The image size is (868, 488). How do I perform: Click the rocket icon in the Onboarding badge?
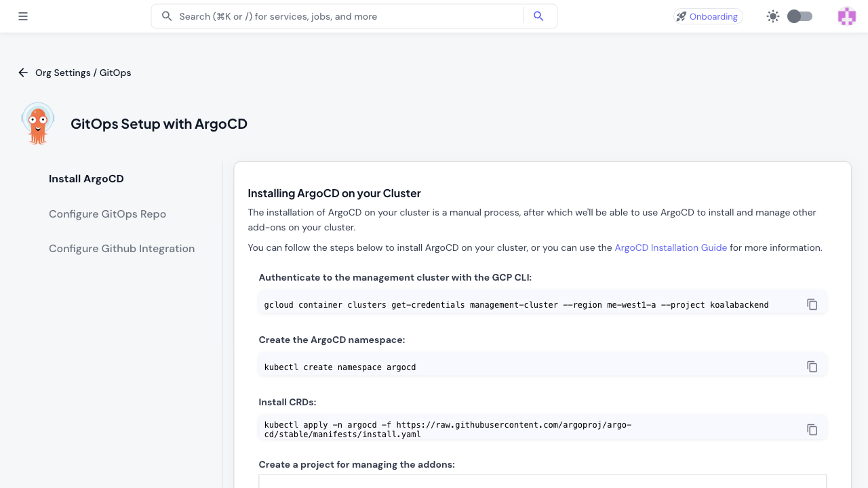click(682, 16)
